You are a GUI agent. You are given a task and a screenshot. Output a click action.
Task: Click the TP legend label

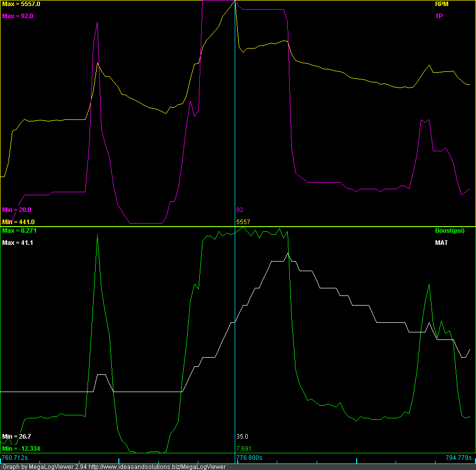(439, 16)
